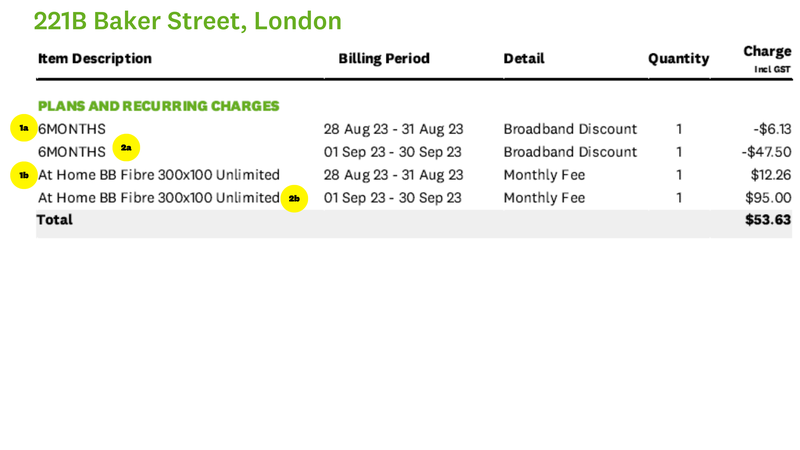The width and height of the screenshot is (800, 450).
Task: Select the -$6.13 discount charge
Action: (x=773, y=129)
